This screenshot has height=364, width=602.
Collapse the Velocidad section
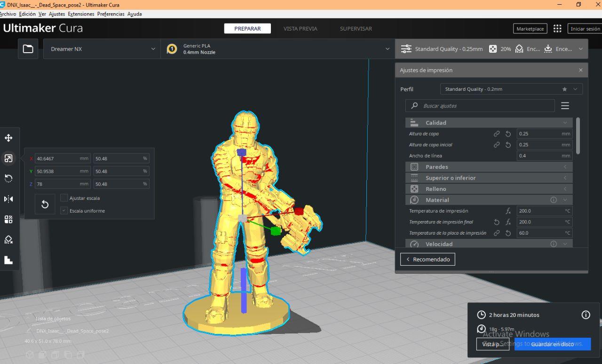point(489,244)
